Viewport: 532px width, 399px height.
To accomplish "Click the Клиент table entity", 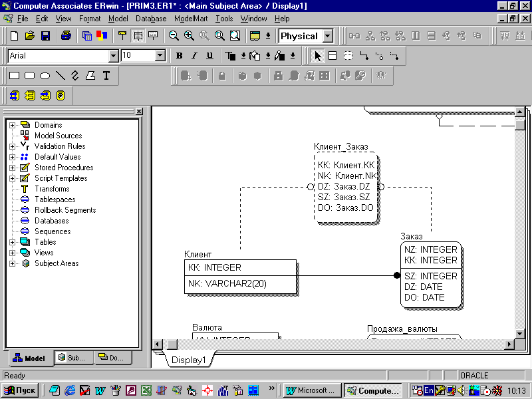I will (x=240, y=277).
